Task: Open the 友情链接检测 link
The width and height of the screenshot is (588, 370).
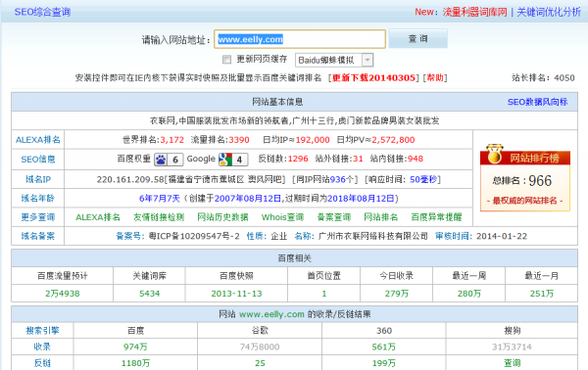Action: (159, 217)
